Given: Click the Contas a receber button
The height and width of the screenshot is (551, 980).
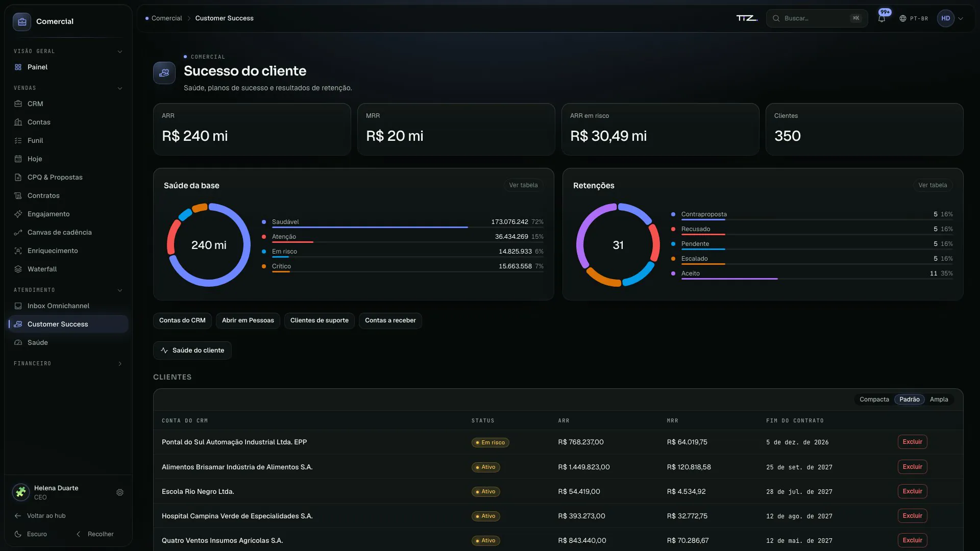Looking at the screenshot, I should point(390,320).
